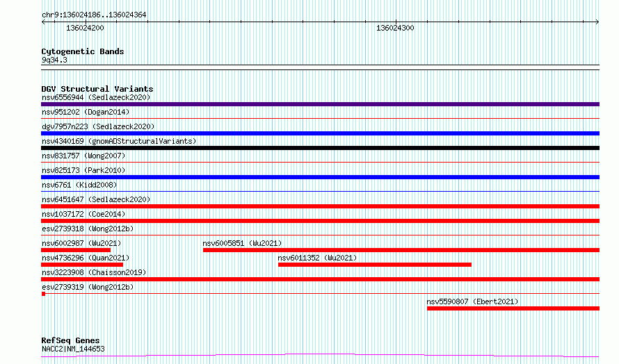Click the left arrow of the ruler

pyautogui.click(x=43, y=22)
